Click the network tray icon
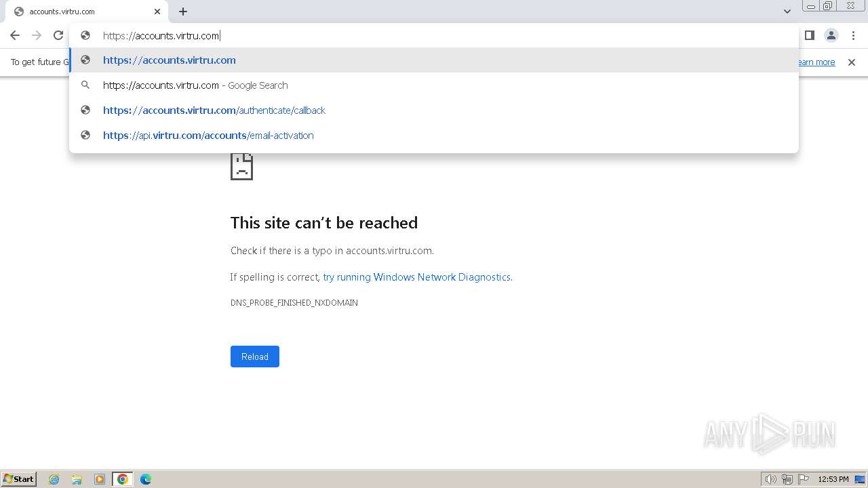868x488 pixels. tap(787, 479)
